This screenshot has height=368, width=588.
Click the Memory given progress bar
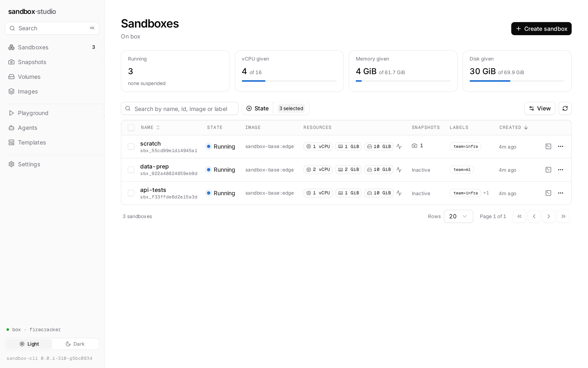tap(403, 81)
